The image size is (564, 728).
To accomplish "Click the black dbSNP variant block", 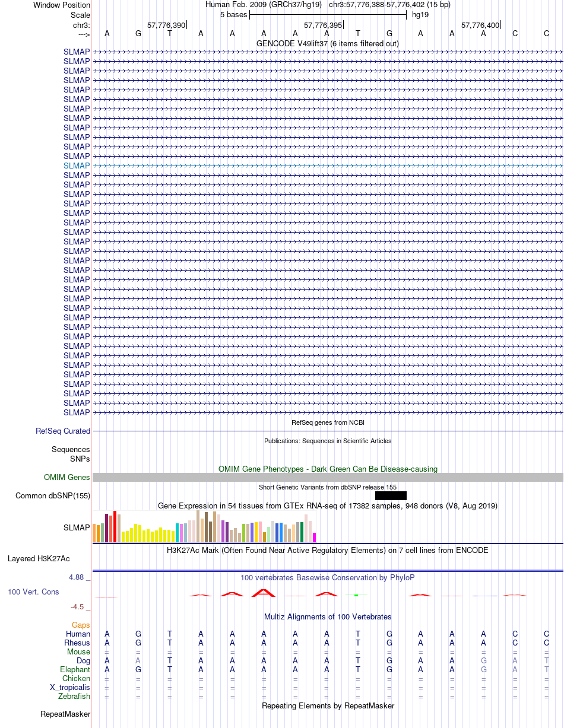I will [391, 495].
